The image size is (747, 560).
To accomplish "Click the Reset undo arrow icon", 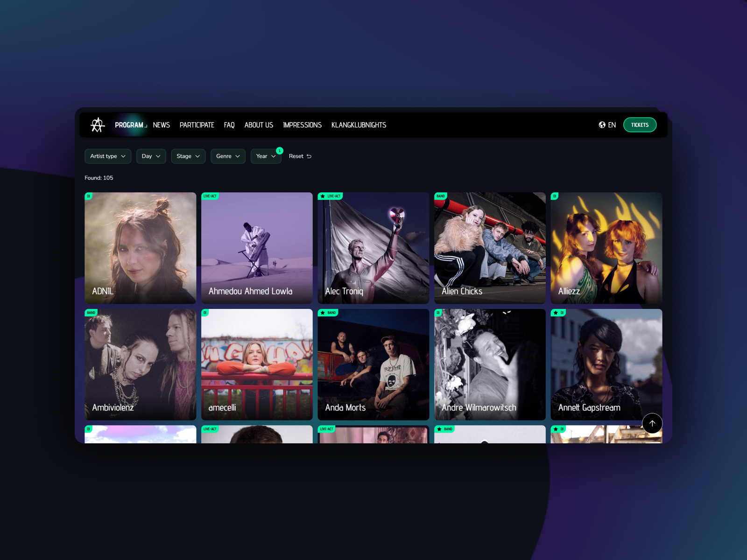I will click(309, 156).
